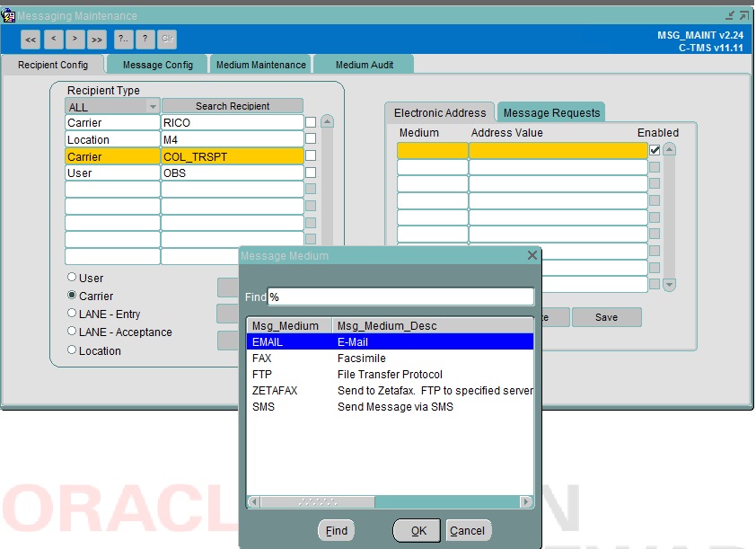Select LANE - Acceptance radio button
The image size is (756, 549).
72,331
